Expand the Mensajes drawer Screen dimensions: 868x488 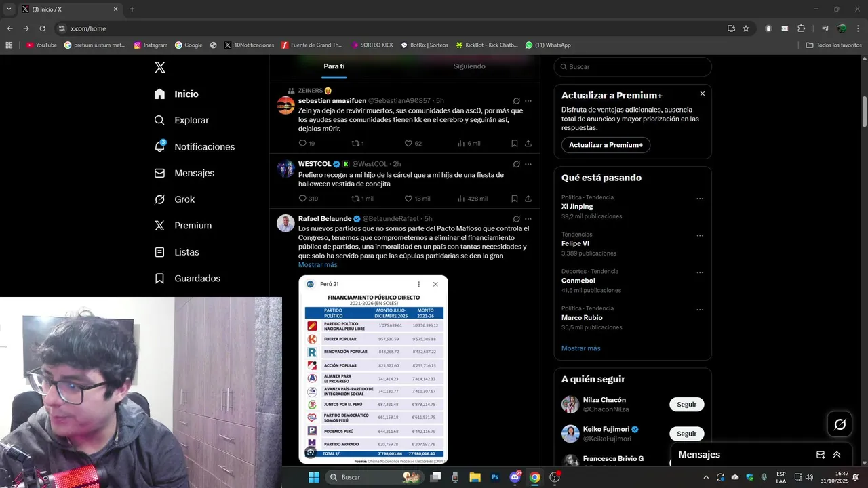[837, 455]
